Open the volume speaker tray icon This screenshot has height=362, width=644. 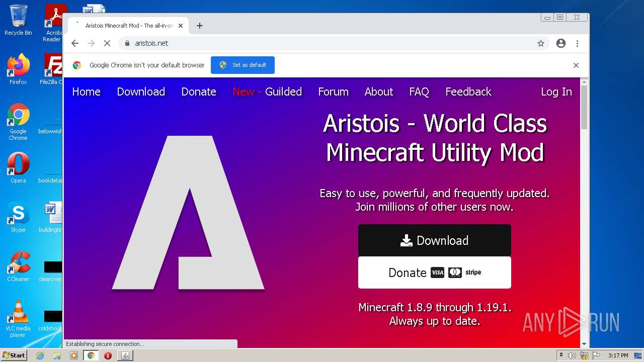click(572, 355)
